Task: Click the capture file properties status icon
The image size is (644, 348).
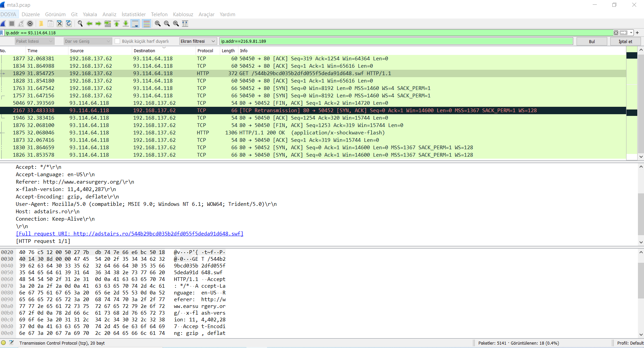Action: [x=11, y=343]
